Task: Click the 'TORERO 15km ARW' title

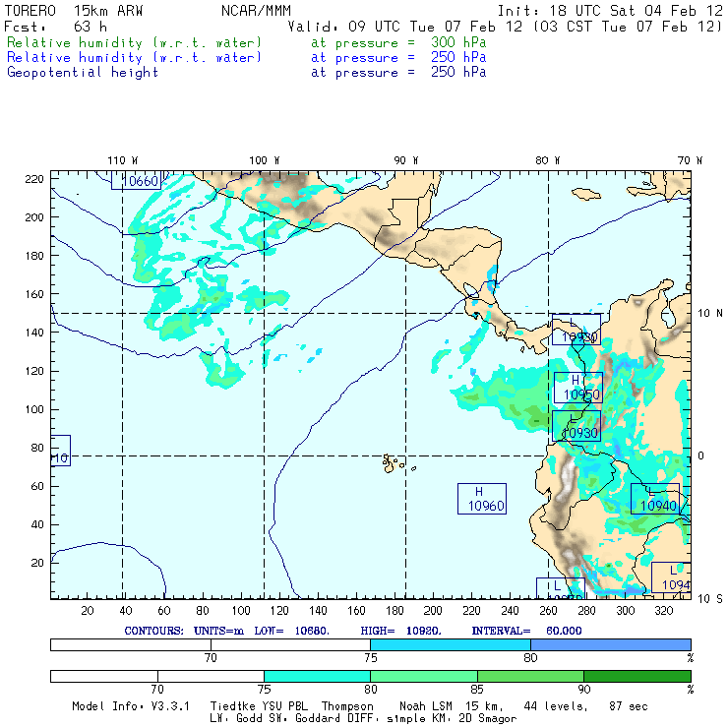Action: pyautogui.click(x=74, y=11)
